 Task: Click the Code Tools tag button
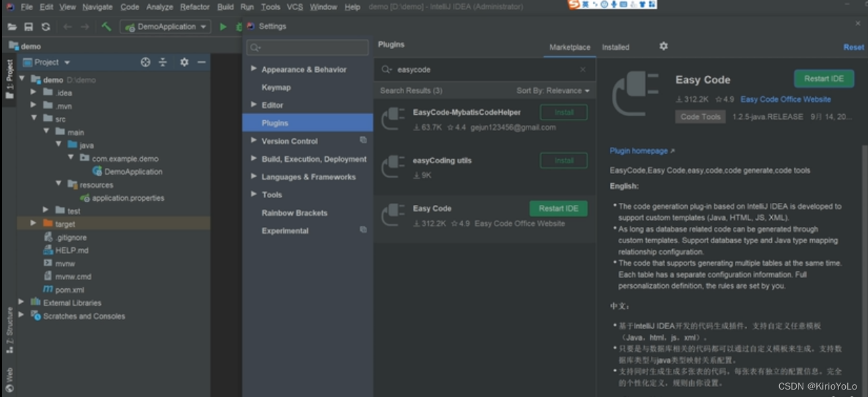[700, 117]
